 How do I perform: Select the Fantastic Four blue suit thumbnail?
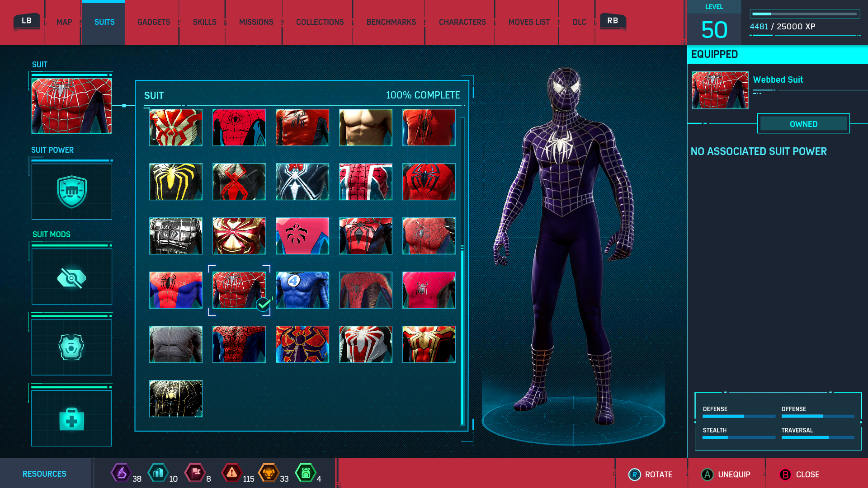pyautogui.click(x=302, y=290)
